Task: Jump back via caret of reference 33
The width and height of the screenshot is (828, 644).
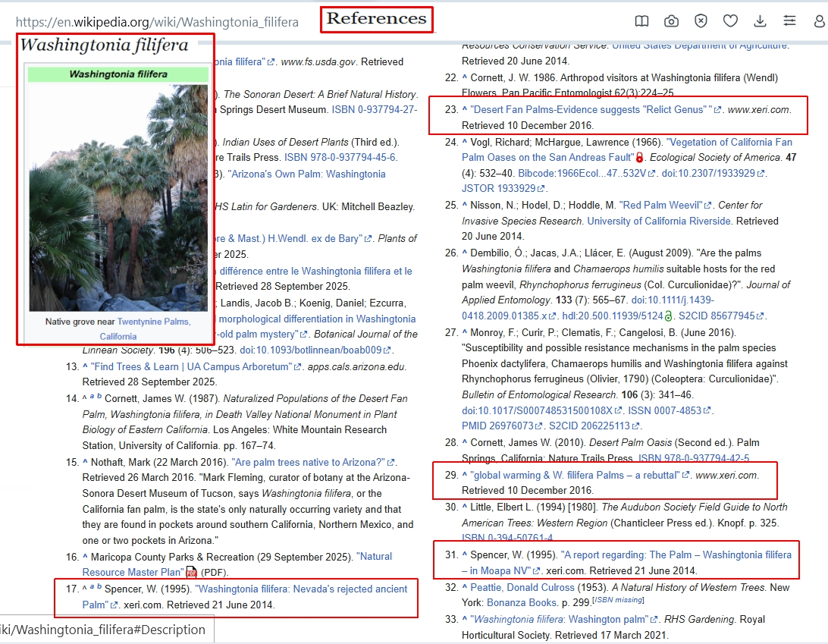Action: (465, 618)
